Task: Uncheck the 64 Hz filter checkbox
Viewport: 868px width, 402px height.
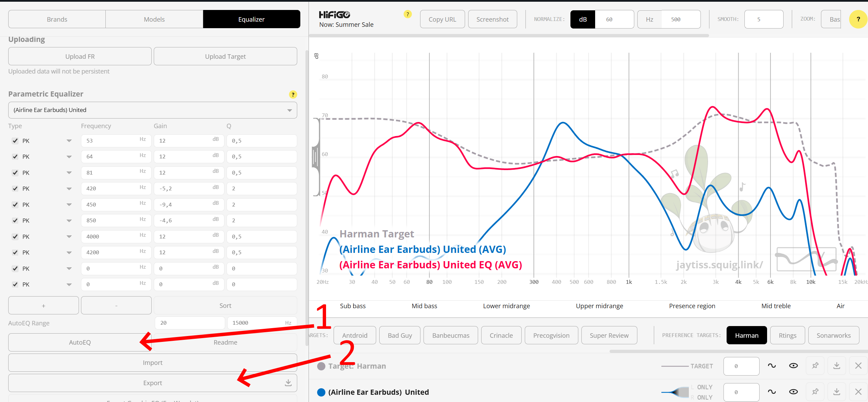Action: pyautogui.click(x=15, y=157)
